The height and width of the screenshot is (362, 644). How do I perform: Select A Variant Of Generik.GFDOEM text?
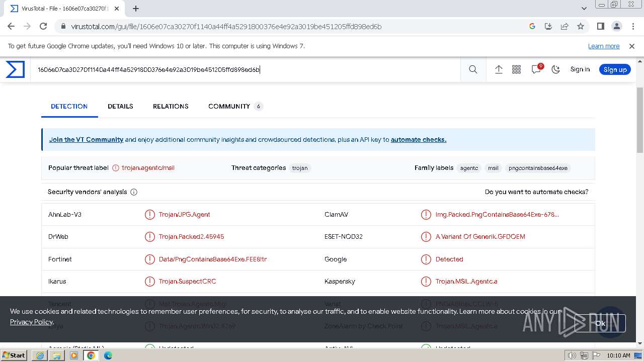[x=480, y=237]
